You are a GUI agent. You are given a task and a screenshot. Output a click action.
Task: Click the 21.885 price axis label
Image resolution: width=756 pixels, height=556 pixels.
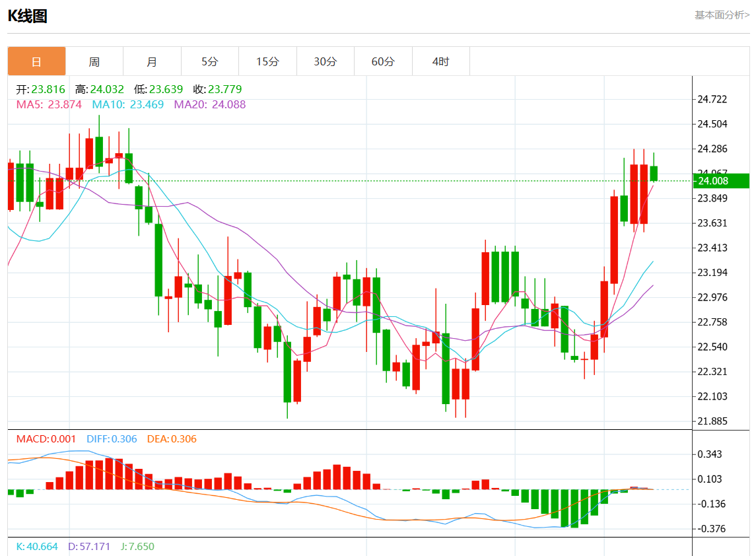coord(712,421)
